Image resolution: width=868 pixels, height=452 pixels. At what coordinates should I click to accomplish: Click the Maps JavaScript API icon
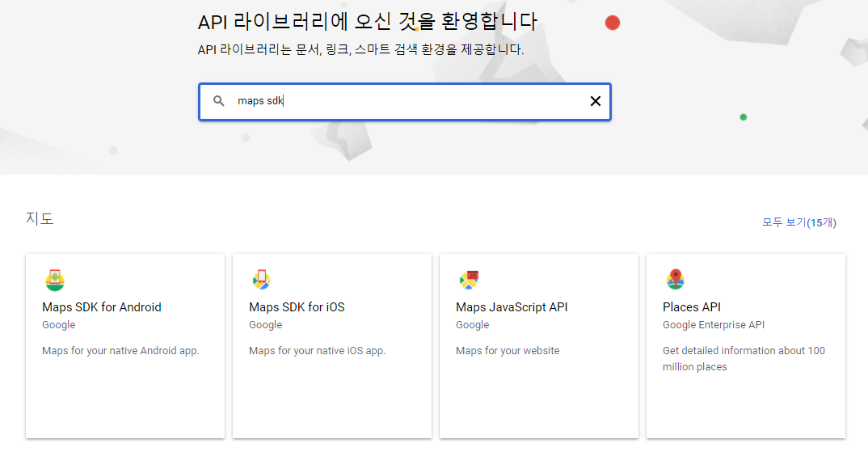point(469,280)
